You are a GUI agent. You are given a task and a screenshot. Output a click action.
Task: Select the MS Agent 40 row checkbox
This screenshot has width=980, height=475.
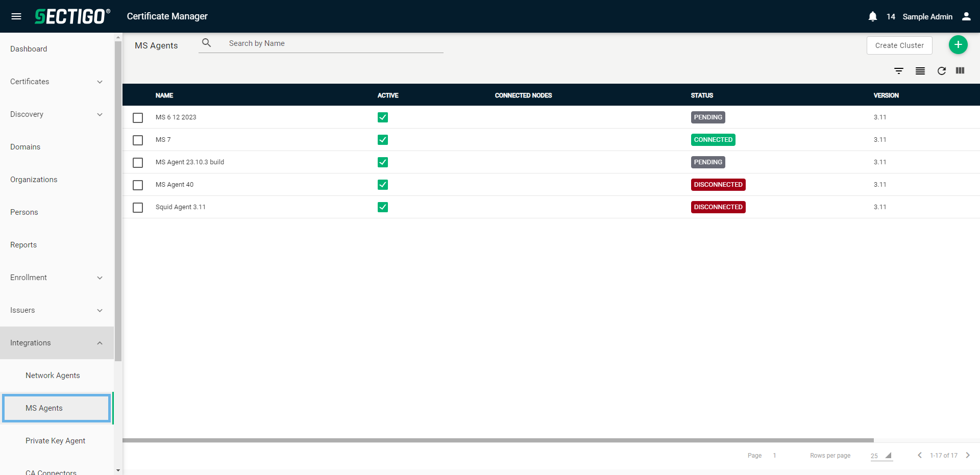pyautogui.click(x=138, y=185)
